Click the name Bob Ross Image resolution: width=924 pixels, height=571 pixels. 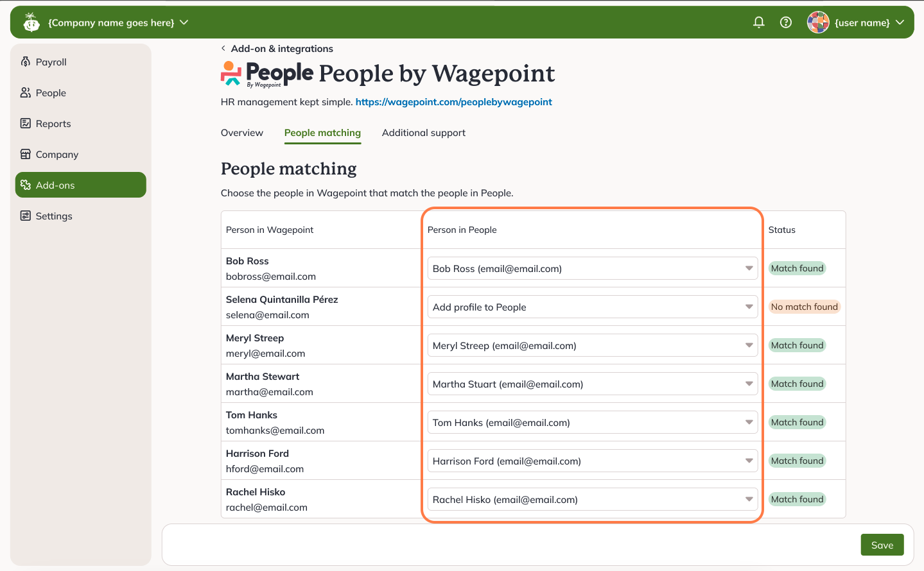pyautogui.click(x=247, y=261)
